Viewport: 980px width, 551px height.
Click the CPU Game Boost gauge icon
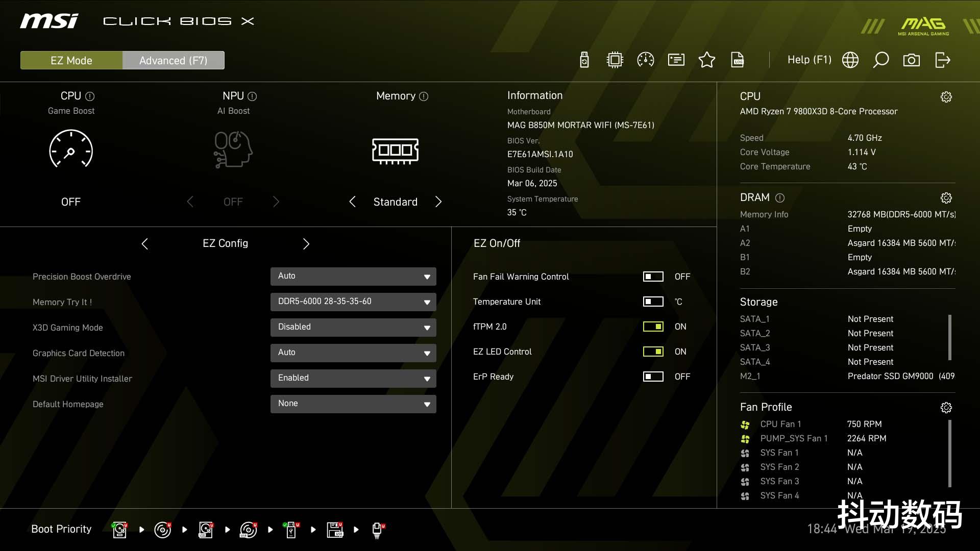[x=71, y=149]
